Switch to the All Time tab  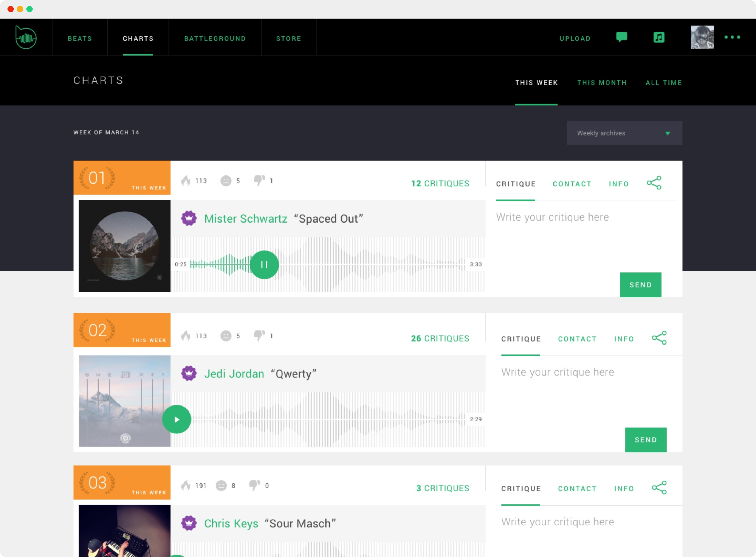point(664,83)
